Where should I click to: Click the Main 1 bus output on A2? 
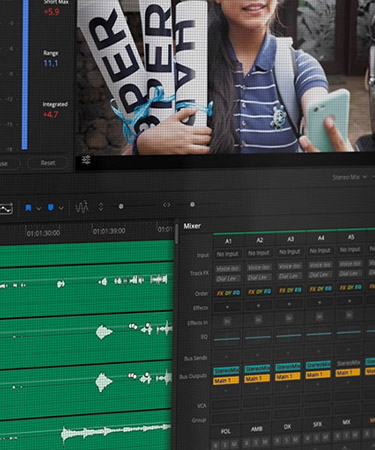pyautogui.click(x=257, y=379)
